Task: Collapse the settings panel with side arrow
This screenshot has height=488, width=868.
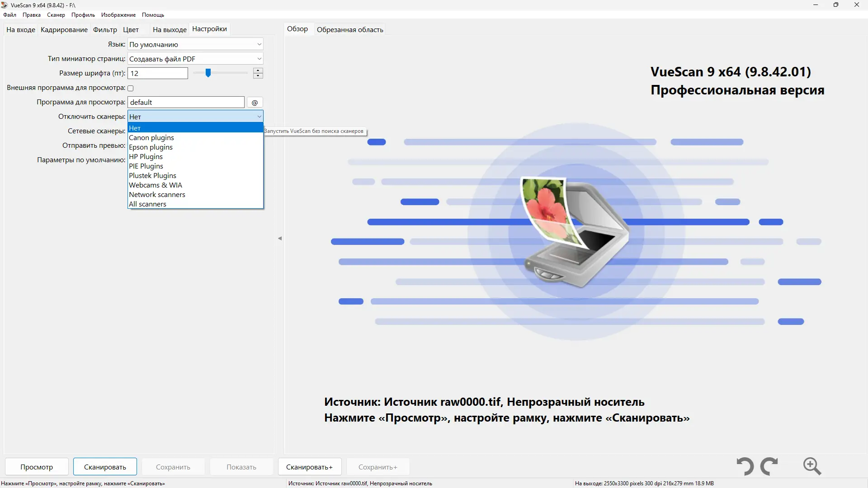Action: point(279,238)
